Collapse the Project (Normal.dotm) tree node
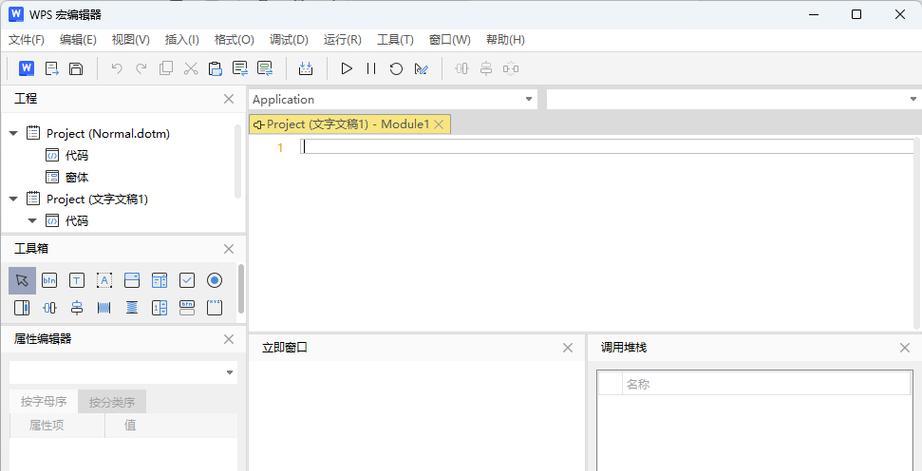922x471 pixels. pyautogui.click(x=14, y=133)
